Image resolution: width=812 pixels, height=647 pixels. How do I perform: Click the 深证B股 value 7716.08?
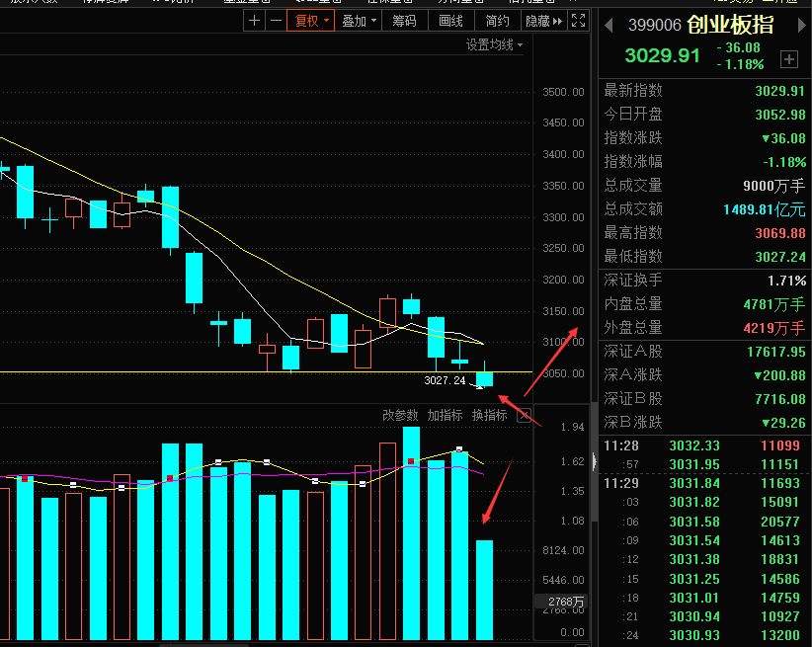779,399
